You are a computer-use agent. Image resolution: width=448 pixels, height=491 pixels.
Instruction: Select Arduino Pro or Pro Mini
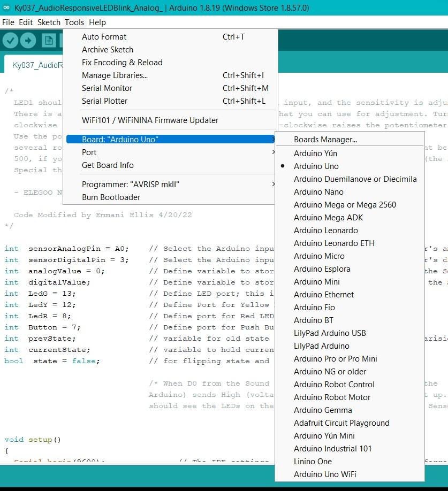(x=350, y=359)
